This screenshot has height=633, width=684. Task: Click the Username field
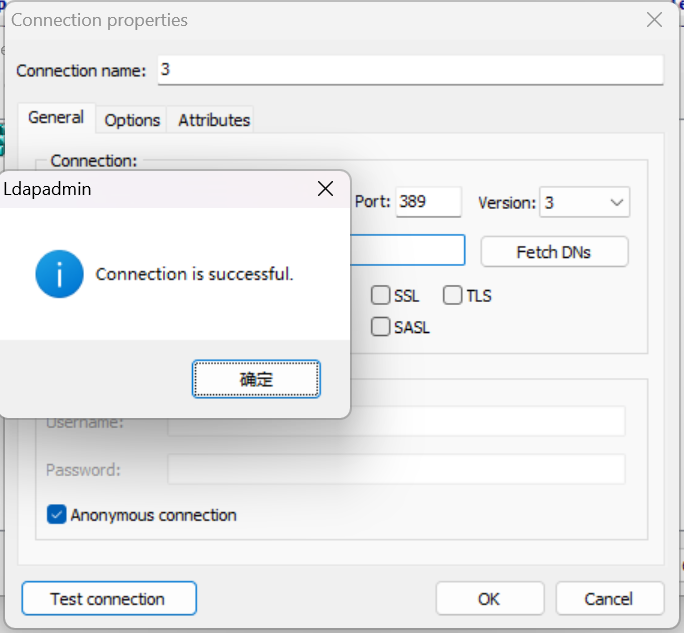pos(396,421)
